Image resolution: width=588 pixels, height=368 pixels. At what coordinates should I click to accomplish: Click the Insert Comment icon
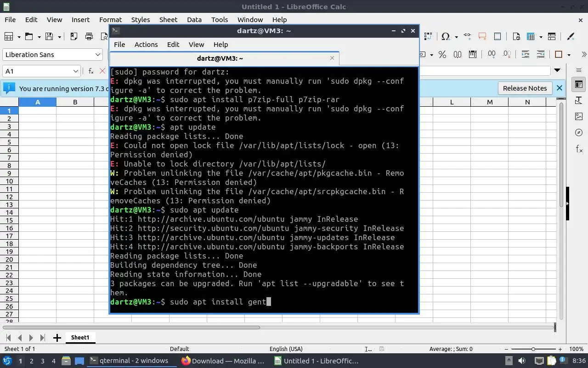click(x=482, y=37)
